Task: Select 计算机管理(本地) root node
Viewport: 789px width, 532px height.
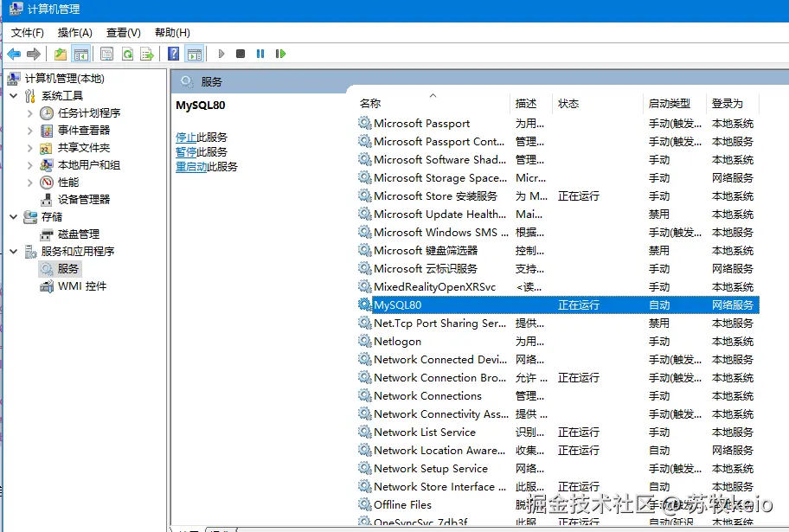Action: point(64,79)
